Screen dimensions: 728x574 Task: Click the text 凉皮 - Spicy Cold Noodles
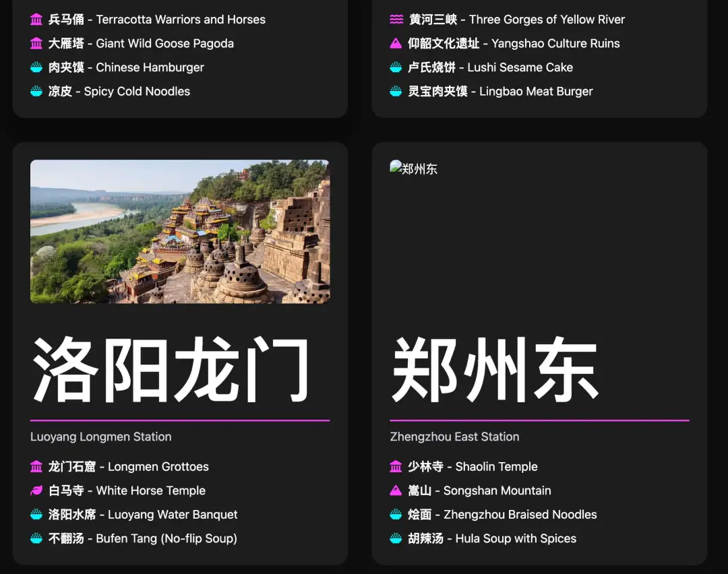click(x=119, y=92)
